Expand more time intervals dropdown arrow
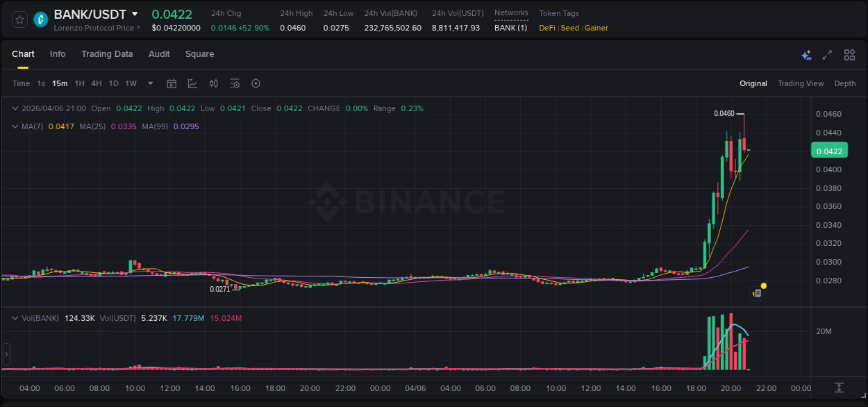Image resolution: width=868 pixels, height=407 pixels. (151, 83)
